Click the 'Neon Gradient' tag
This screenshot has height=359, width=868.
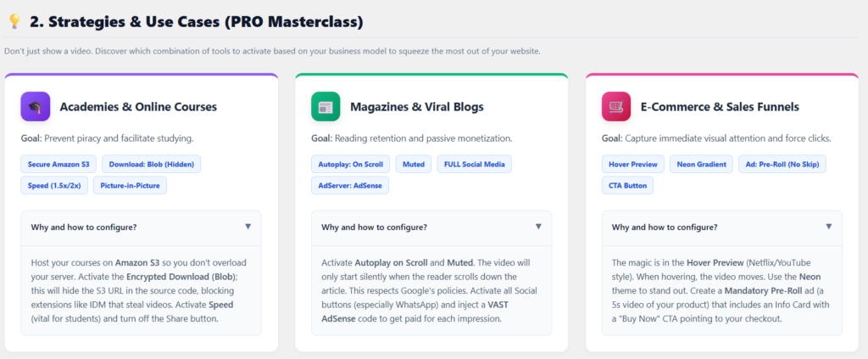702,164
